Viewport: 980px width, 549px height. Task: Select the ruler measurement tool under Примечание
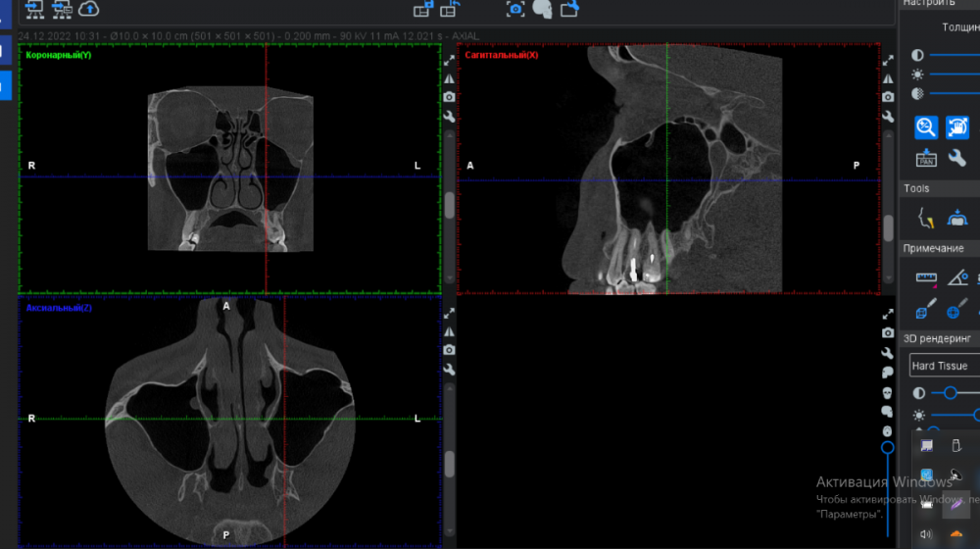coord(926,278)
